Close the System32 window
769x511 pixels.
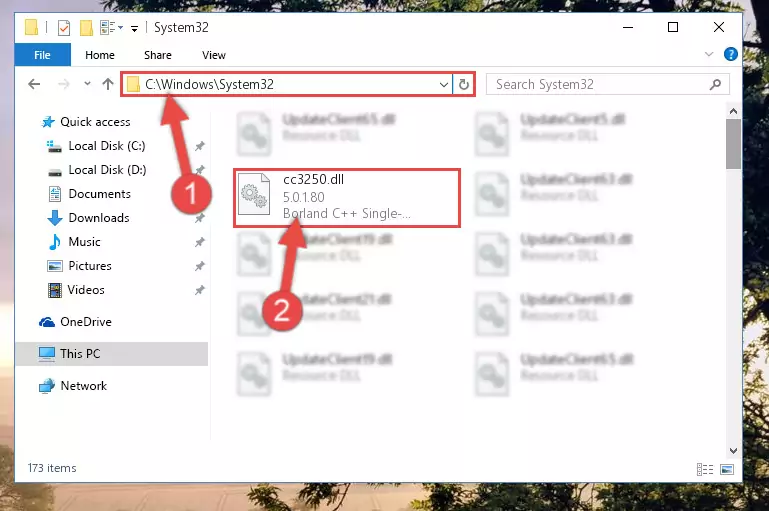[718, 27]
